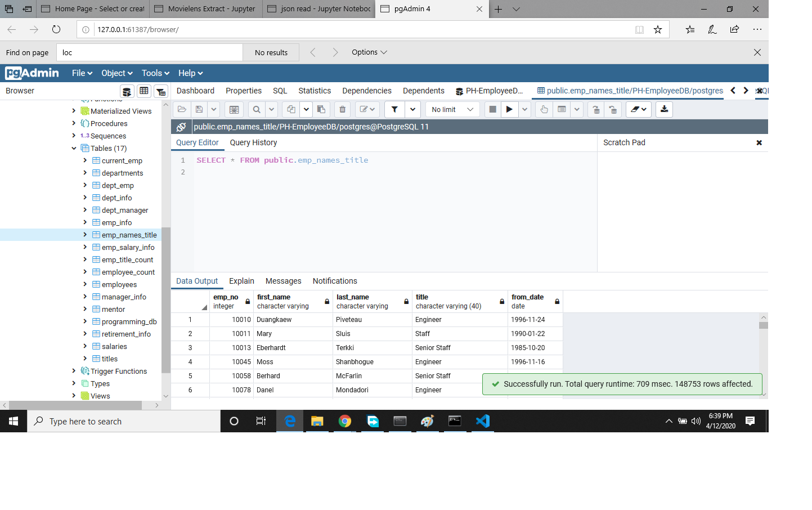Click the Browser panel query tool icon
Screen dimensions: 812x510
[x=127, y=91]
